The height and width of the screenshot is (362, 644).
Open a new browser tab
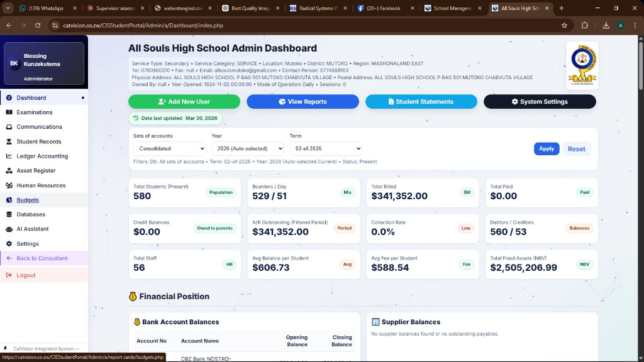(x=561, y=8)
